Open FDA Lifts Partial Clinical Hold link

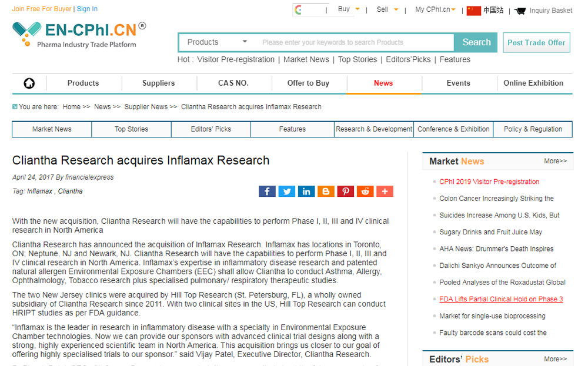pos(501,299)
